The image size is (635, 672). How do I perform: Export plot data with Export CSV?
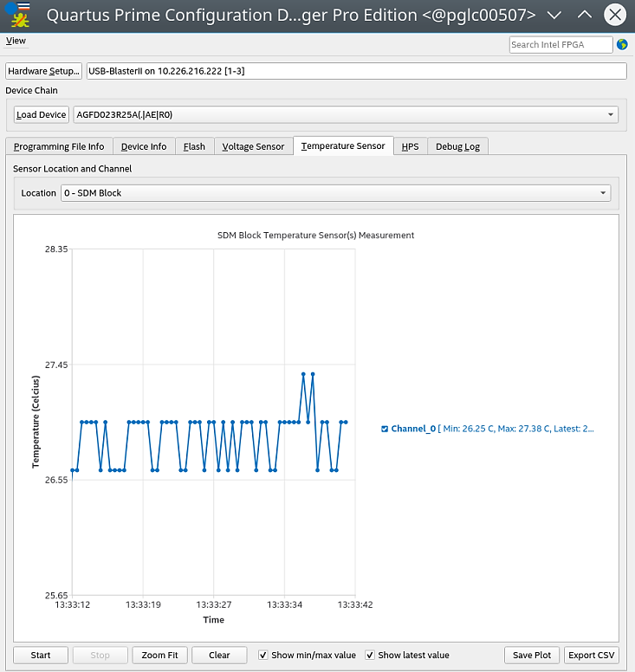592,655
